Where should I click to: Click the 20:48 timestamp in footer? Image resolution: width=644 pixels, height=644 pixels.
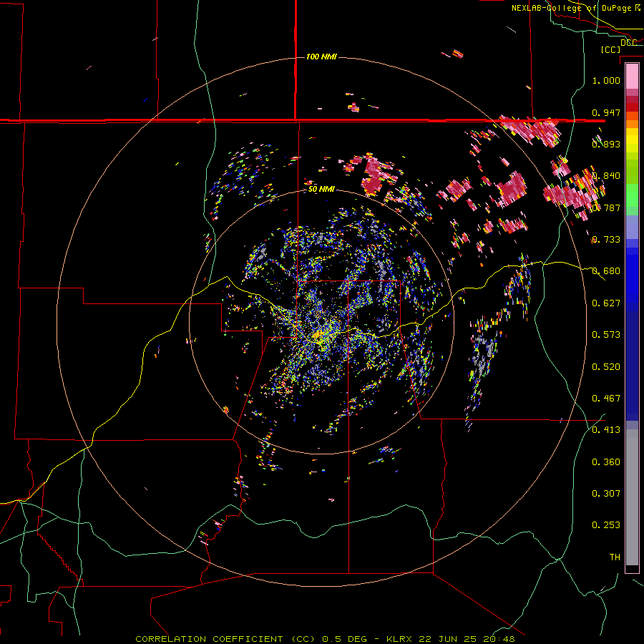pos(499,639)
